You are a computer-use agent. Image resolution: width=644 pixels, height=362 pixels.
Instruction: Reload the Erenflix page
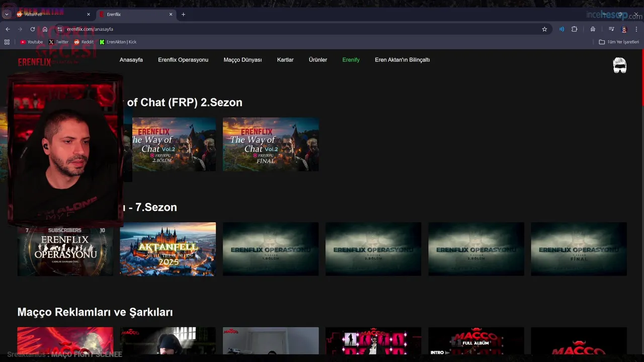(x=33, y=29)
